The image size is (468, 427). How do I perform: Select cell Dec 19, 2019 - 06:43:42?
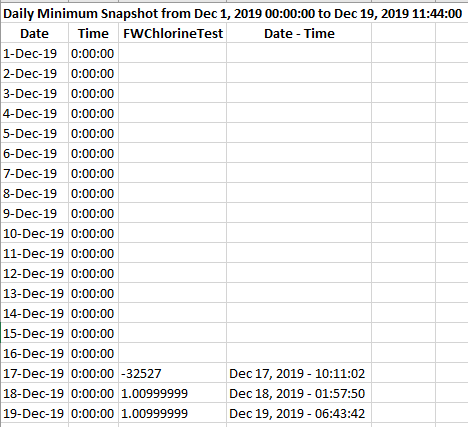299,413
